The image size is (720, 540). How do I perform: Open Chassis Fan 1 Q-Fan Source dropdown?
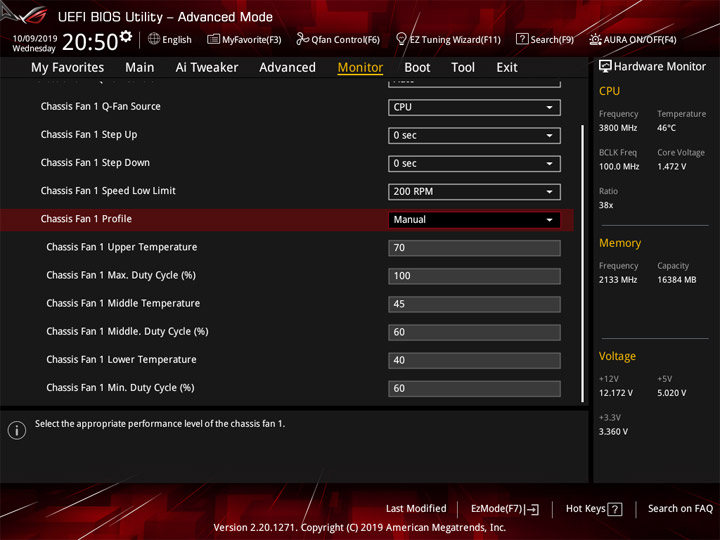pyautogui.click(x=474, y=107)
